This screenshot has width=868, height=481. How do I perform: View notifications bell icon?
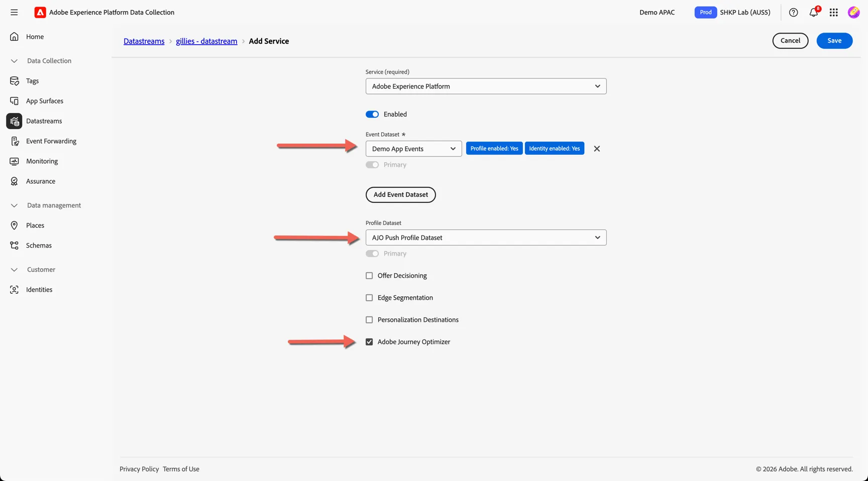click(814, 13)
